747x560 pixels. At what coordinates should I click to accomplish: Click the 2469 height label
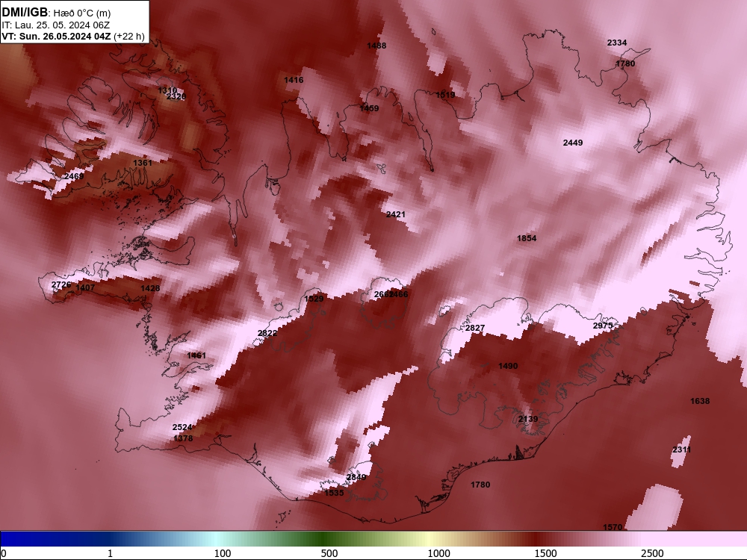tap(74, 176)
